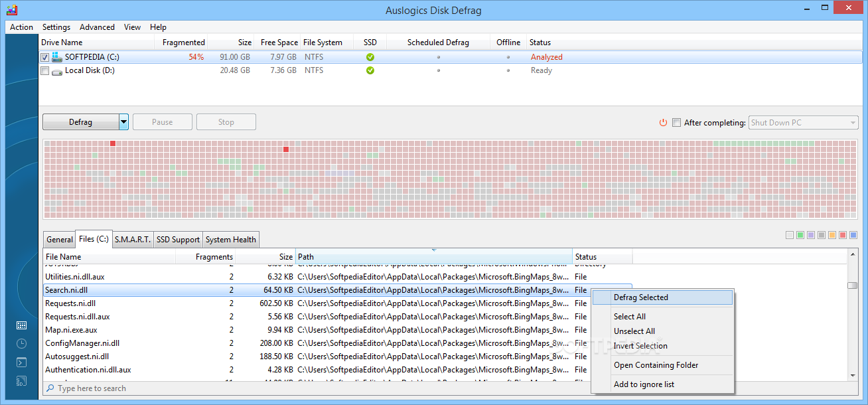The image size is (868, 405).
Task: Click the red power icon beside After completing
Action: (x=663, y=122)
